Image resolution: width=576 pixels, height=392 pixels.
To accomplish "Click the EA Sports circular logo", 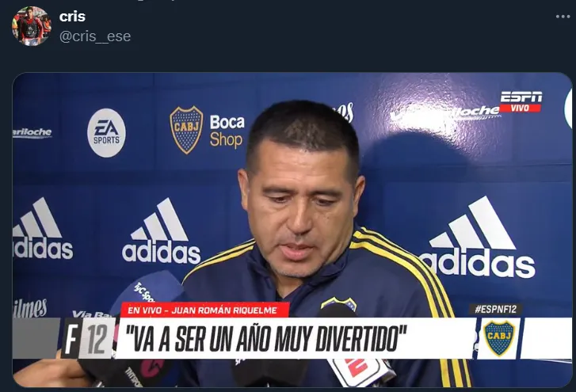I will pos(106,133).
